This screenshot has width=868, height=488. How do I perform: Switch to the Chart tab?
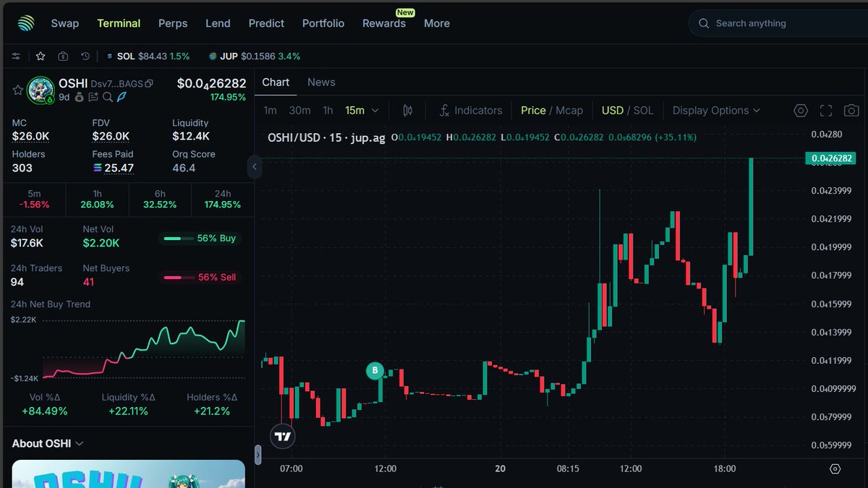pyautogui.click(x=276, y=82)
